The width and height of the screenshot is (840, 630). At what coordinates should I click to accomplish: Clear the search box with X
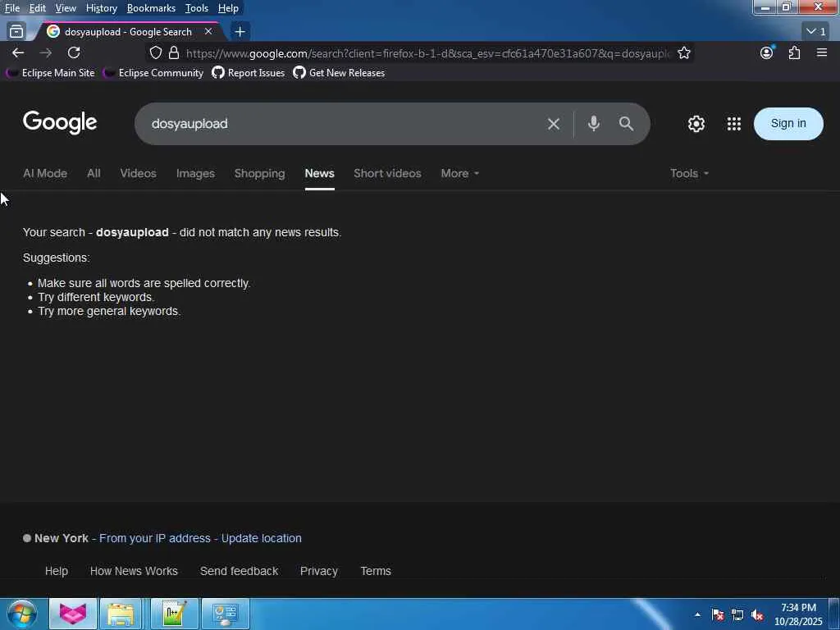click(x=554, y=125)
